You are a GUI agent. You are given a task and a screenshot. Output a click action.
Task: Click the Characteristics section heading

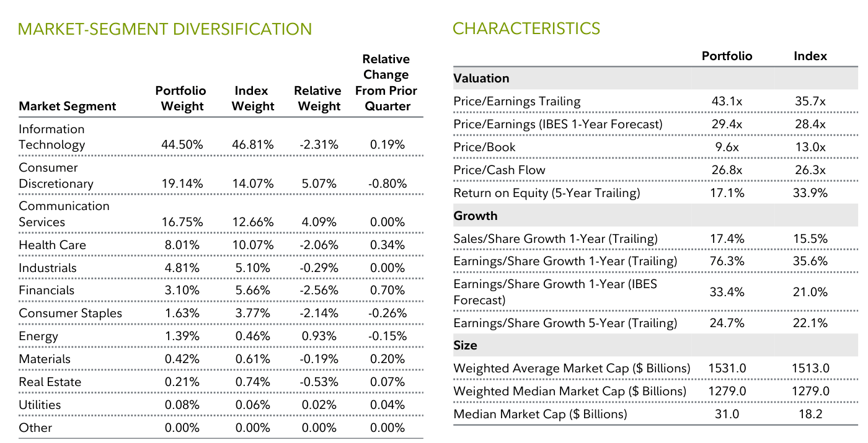point(526,29)
